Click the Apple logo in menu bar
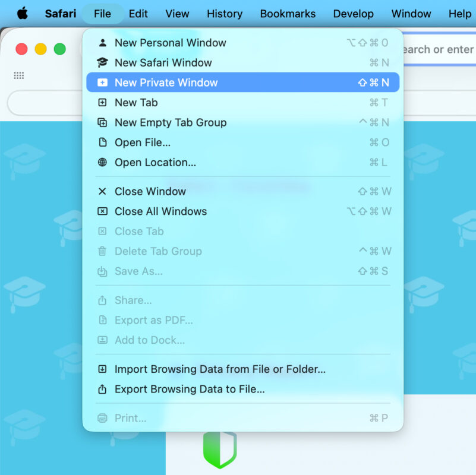 [x=23, y=13]
